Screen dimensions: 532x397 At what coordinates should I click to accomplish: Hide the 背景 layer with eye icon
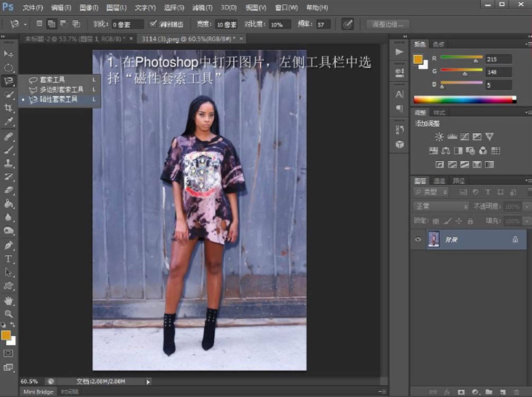click(418, 239)
